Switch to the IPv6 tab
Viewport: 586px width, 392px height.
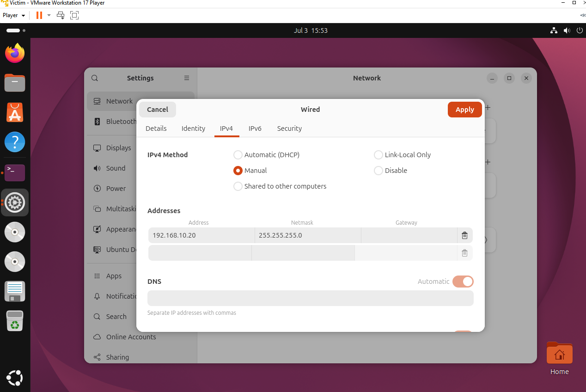(x=255, y=129)
